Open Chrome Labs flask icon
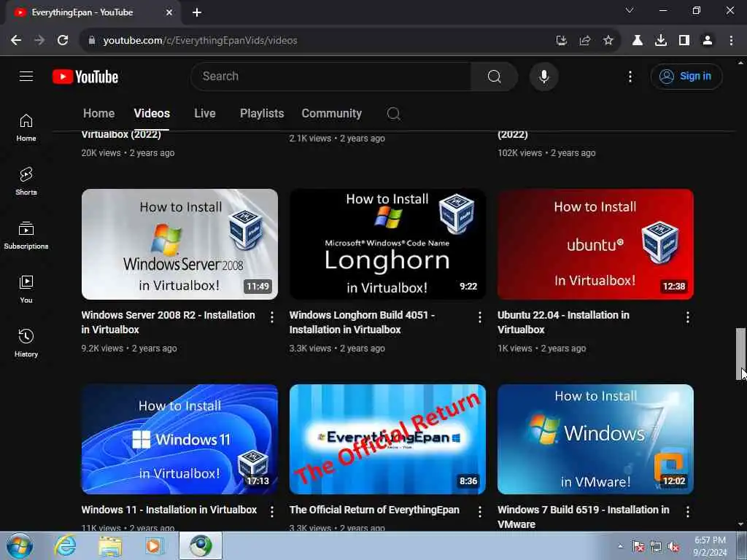The height and width of the screenshot is (560, 747). (x=637, y=41)
